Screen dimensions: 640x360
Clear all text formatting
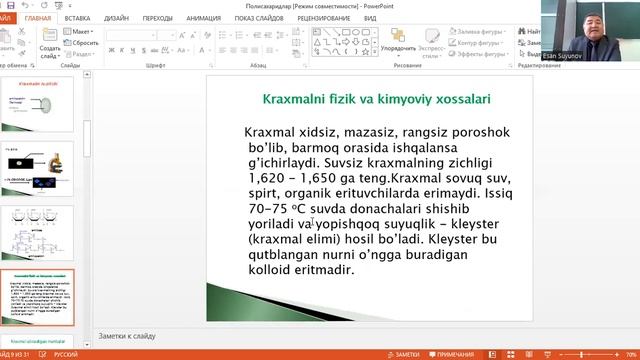tap(207, 36)
